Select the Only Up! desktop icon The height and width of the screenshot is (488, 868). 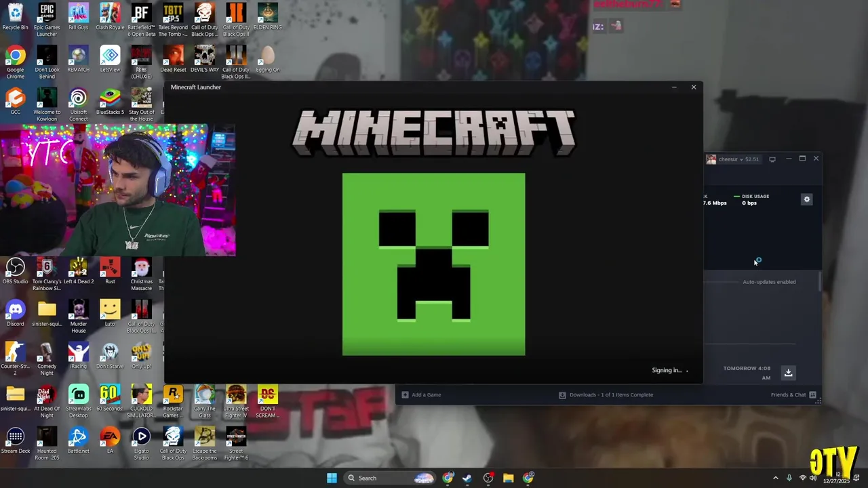click(141, 356)
